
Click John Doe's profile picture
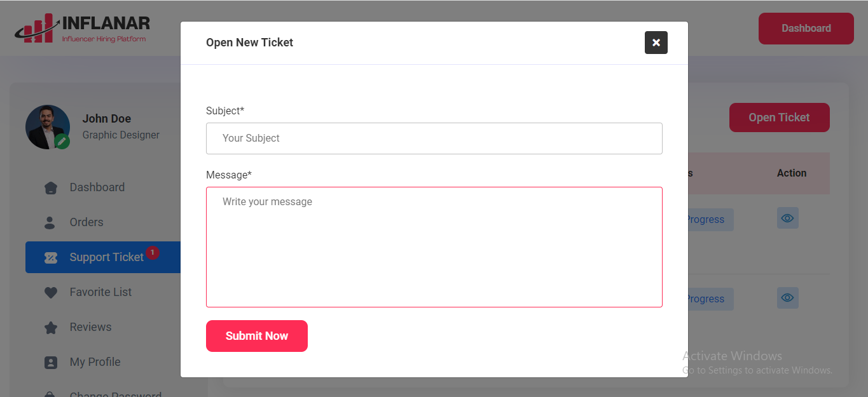[46, 126]
